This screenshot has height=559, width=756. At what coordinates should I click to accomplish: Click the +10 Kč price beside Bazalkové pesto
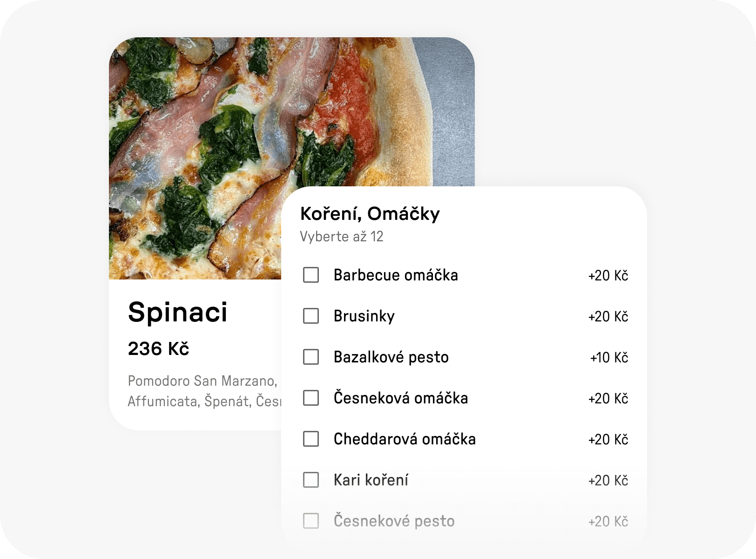click(609, 357)
